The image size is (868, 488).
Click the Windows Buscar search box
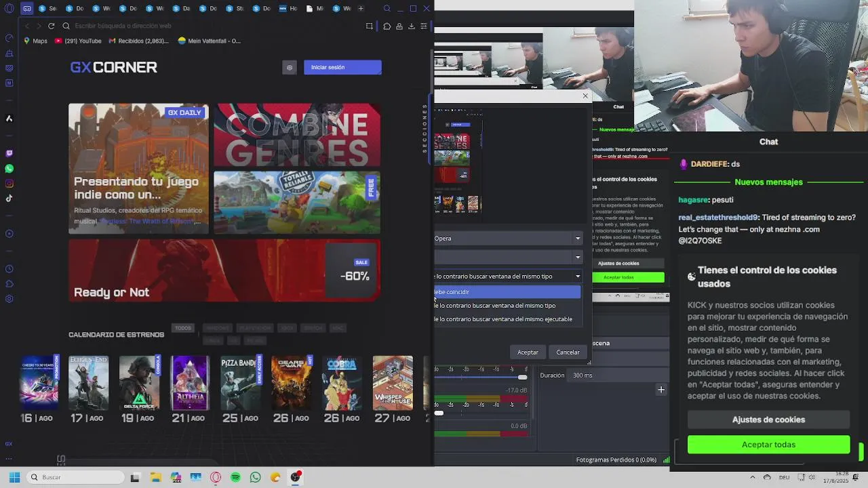(76, 477)
